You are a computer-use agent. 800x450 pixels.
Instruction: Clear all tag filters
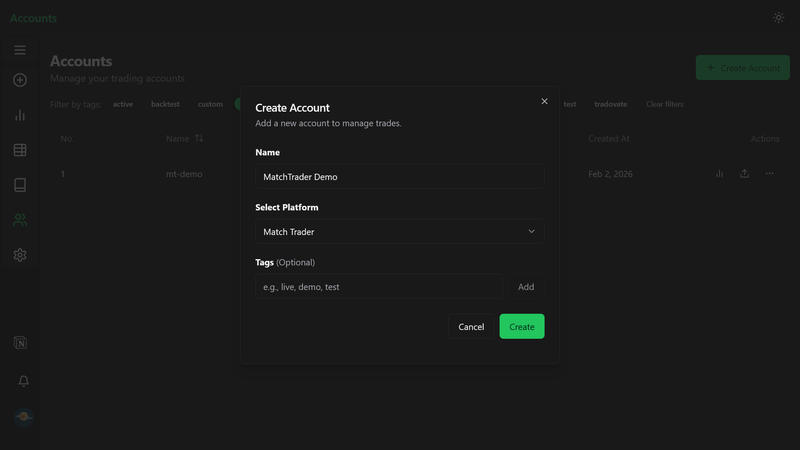pos(665,104)
